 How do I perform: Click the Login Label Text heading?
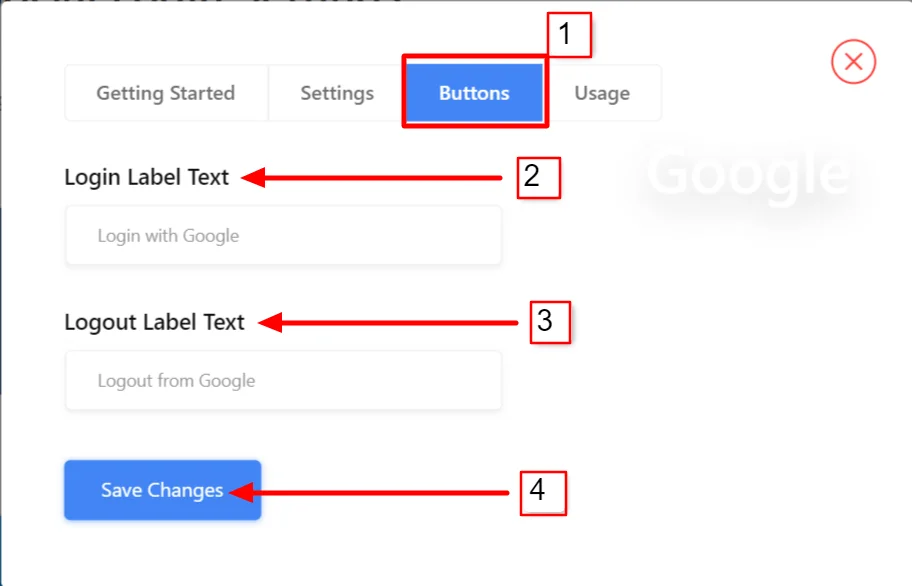pyautogui.click(x=147, y=178)
